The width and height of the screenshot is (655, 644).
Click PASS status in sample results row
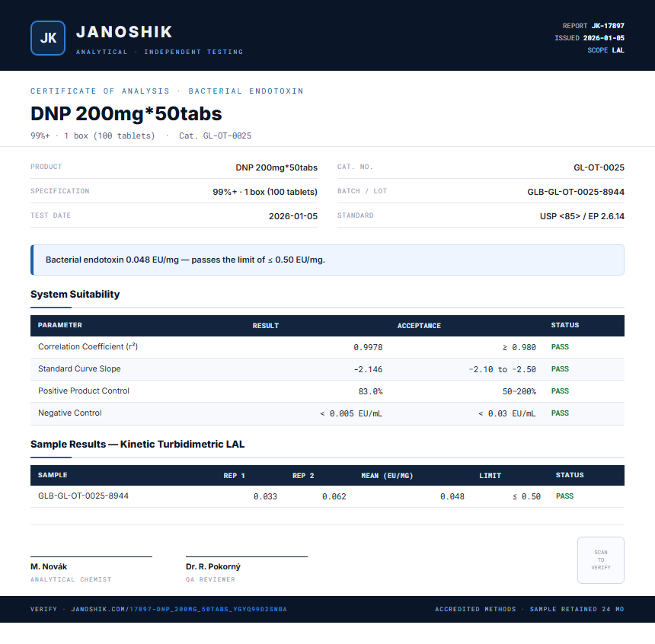(x=565, y=496)
